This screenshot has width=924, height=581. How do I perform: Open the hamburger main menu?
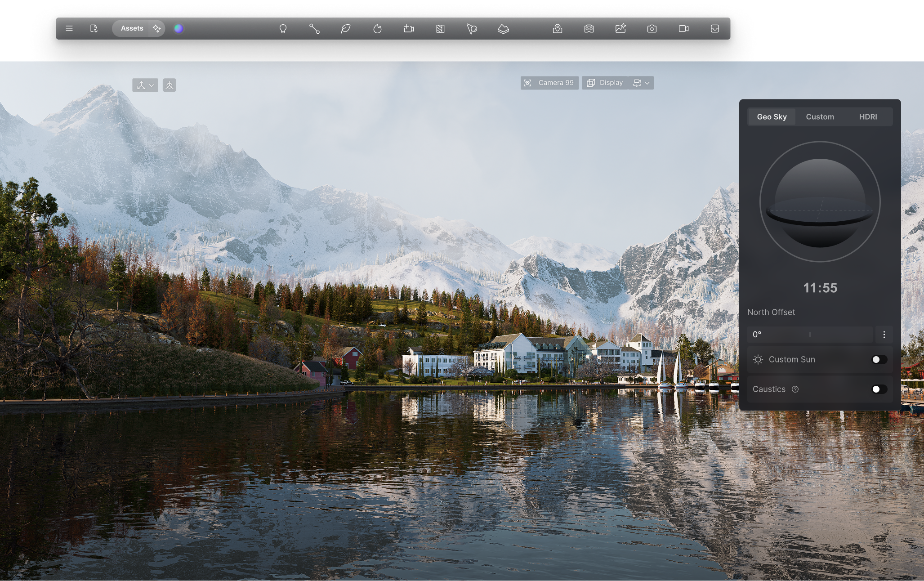(x=69, y=28)
